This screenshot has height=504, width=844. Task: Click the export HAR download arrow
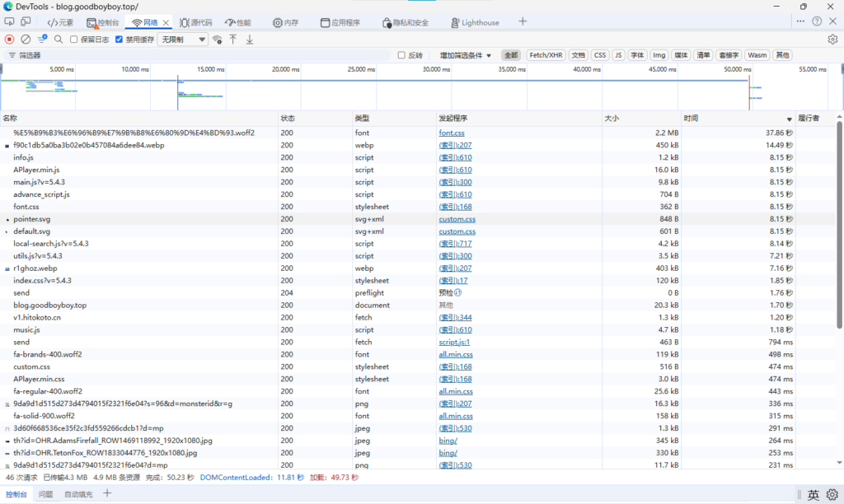point(250,39)
